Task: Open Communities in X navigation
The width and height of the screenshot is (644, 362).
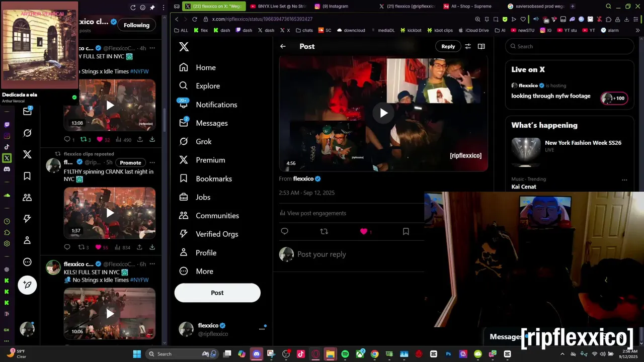Action: pos(209,216)
